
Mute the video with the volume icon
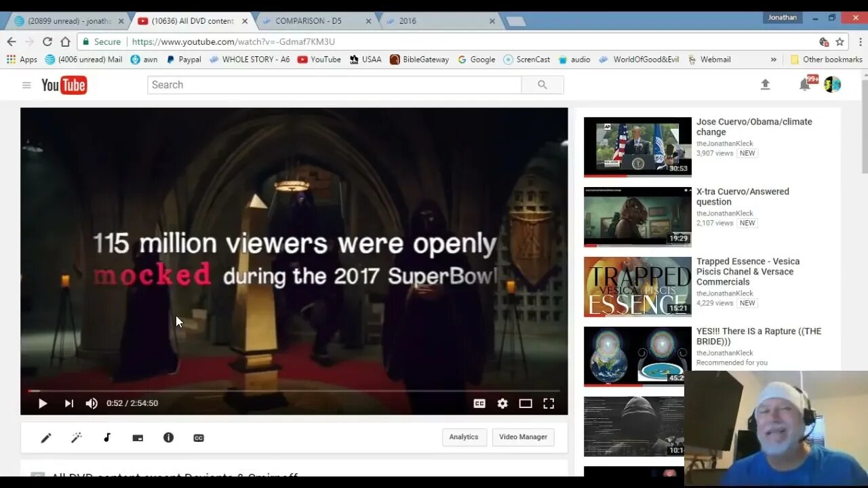(92, 403)
